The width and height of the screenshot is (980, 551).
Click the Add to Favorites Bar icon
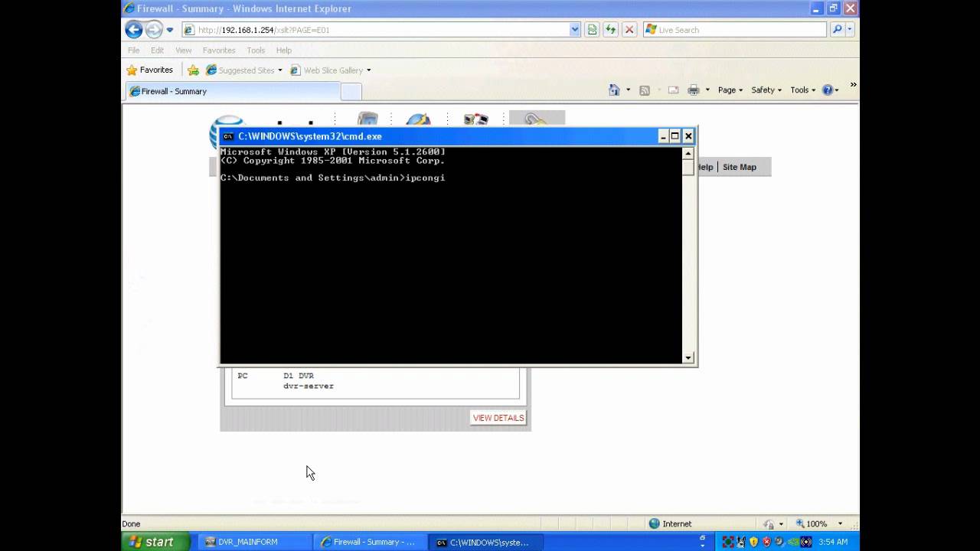193,70
